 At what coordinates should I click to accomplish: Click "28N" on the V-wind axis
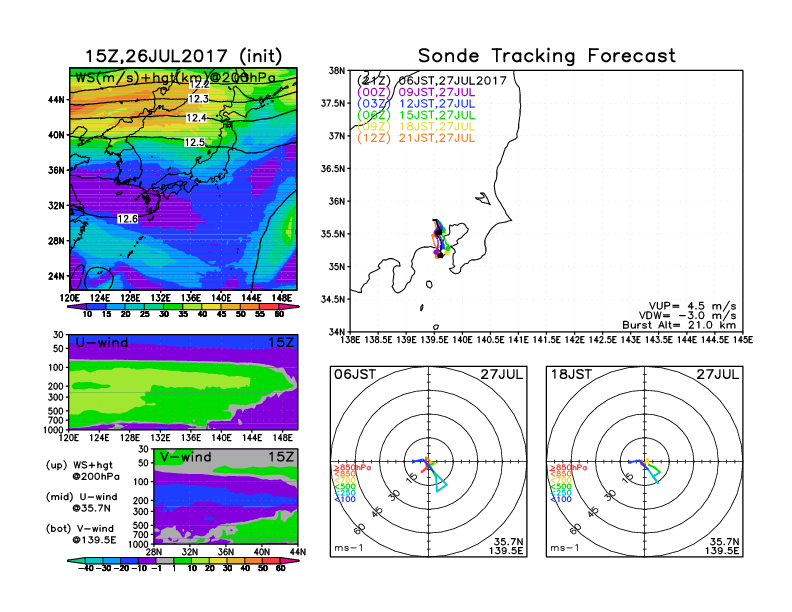pyautogui.click(x=154, y=552)
